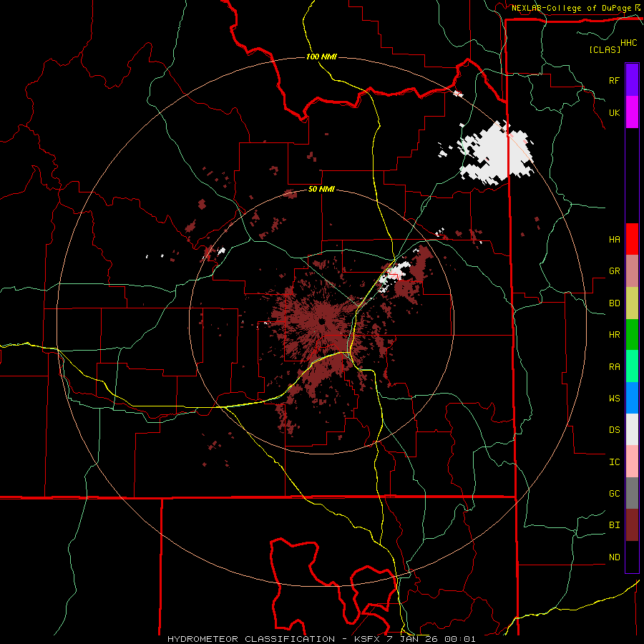Click the IC legend label
644x644 pixels.
coord(614,462)
